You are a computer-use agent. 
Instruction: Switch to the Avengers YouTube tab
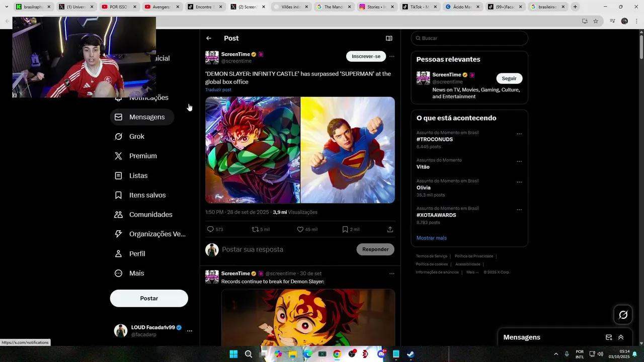[162, 7]
